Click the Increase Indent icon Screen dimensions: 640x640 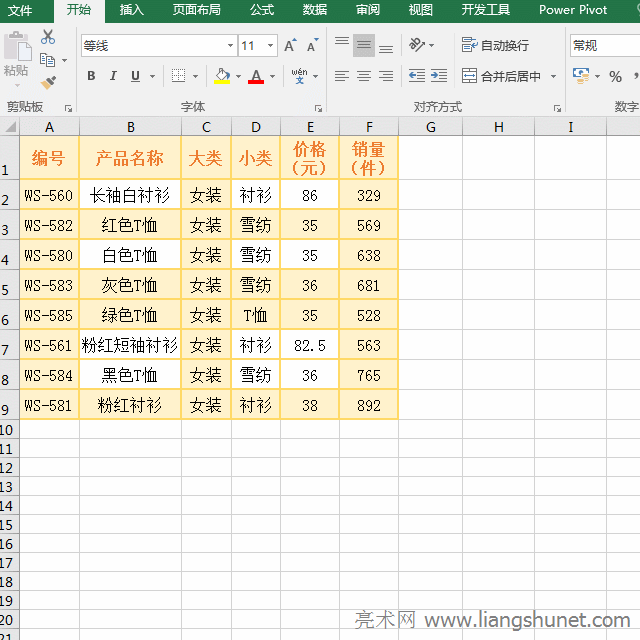pyautogui.click(x=439, y=76)
